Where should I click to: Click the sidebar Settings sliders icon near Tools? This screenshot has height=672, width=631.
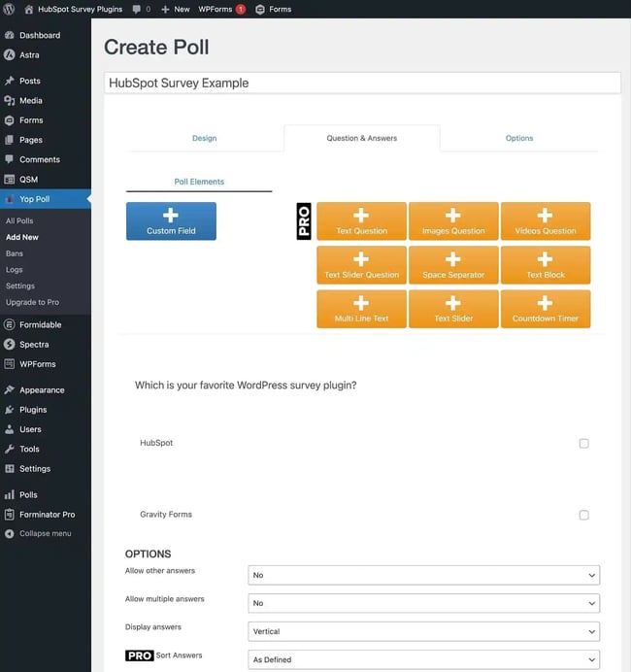tap(10, 468)
